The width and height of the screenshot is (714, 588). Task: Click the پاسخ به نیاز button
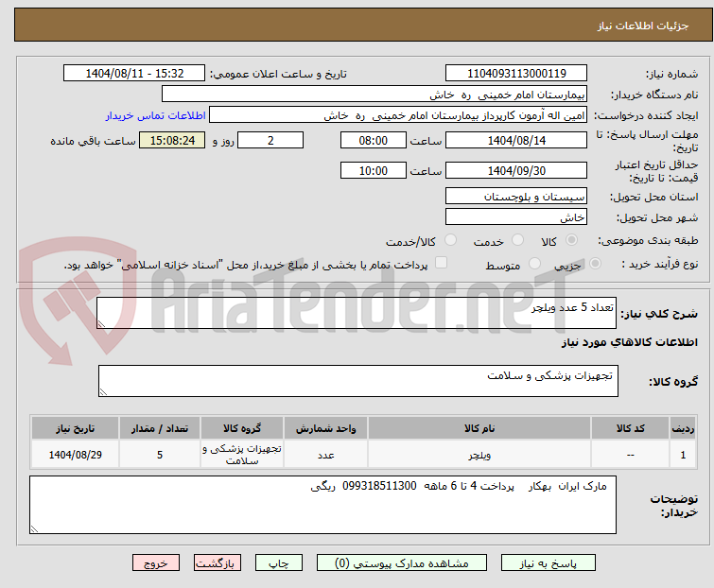pos(549,563)
